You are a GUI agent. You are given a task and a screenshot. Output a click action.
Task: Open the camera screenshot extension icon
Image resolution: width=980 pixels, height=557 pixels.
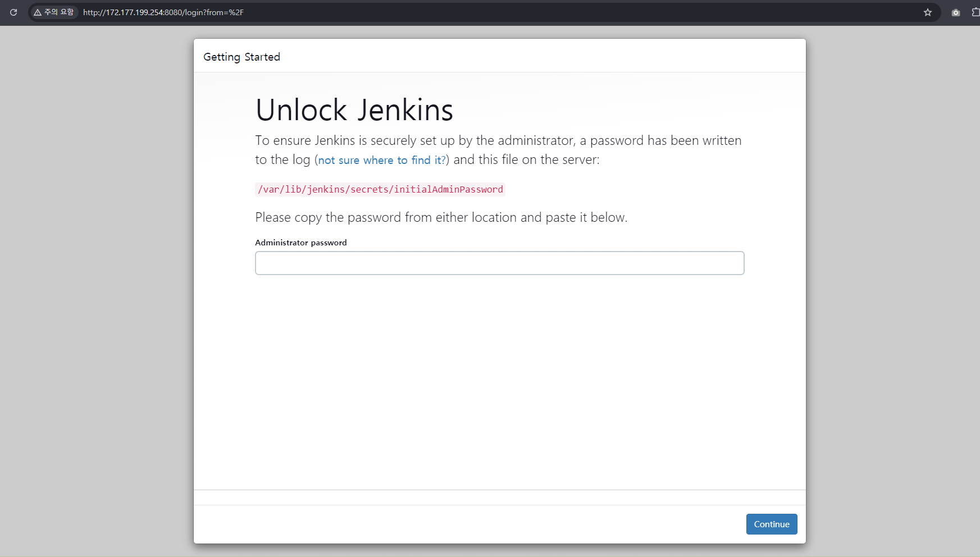956,12
